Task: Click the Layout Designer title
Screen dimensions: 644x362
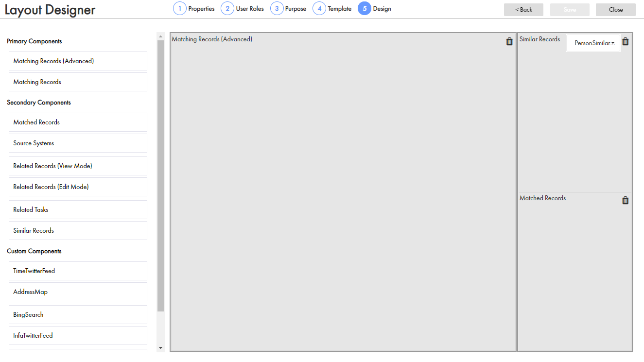Action: pyautogui.click(x=50, y=10)
